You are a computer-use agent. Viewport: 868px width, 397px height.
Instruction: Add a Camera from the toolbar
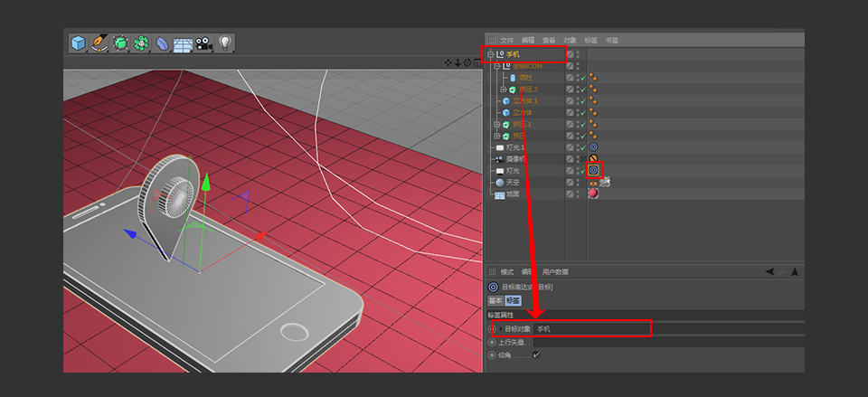point(203,43)
